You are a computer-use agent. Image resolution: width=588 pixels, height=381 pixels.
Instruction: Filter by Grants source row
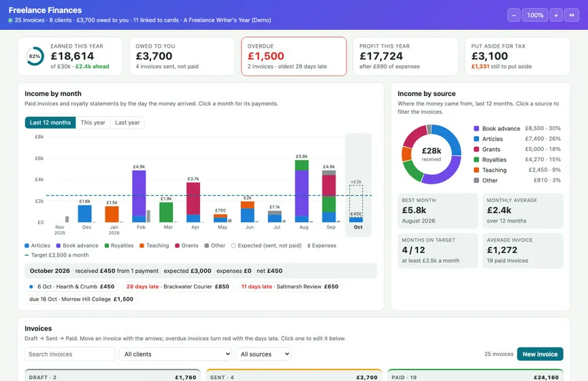pos(517,149)
